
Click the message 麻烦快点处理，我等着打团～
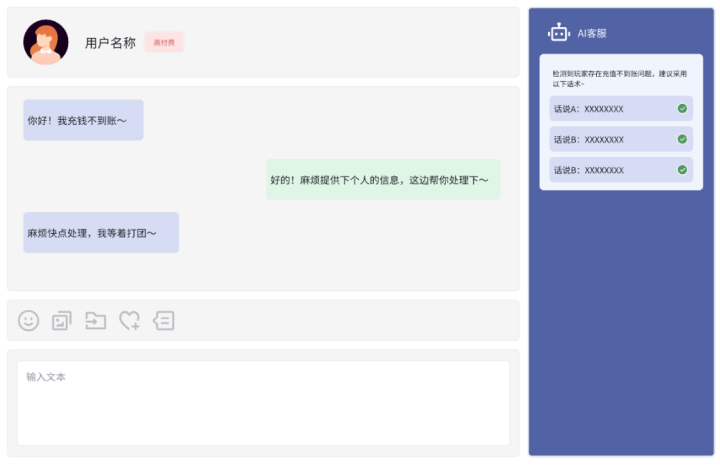pyautogui.click(x=101, y=233)
